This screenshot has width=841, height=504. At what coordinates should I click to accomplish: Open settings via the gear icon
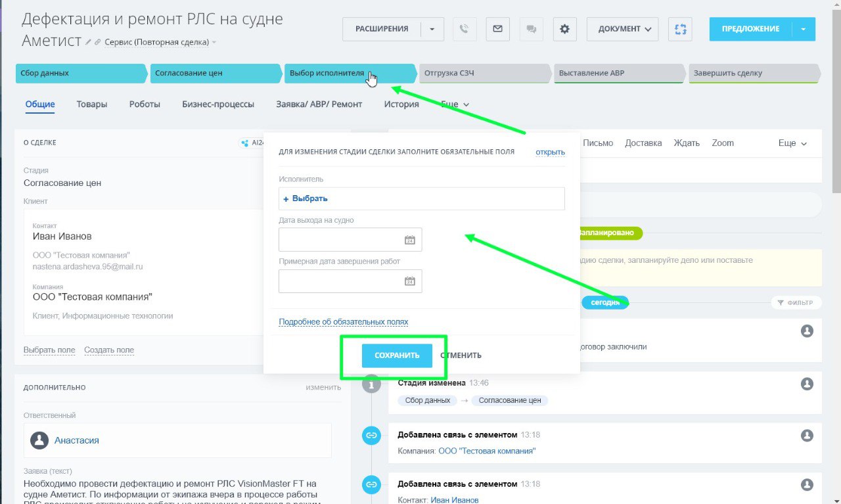click(564, 29)
